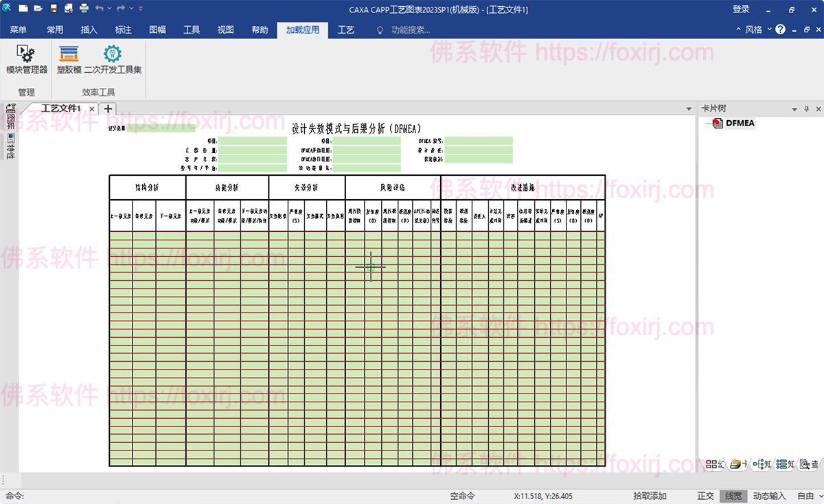Click the Print icon in quick access toolbar
Viewport: 824px width, 504px height.
coord(83,9)
